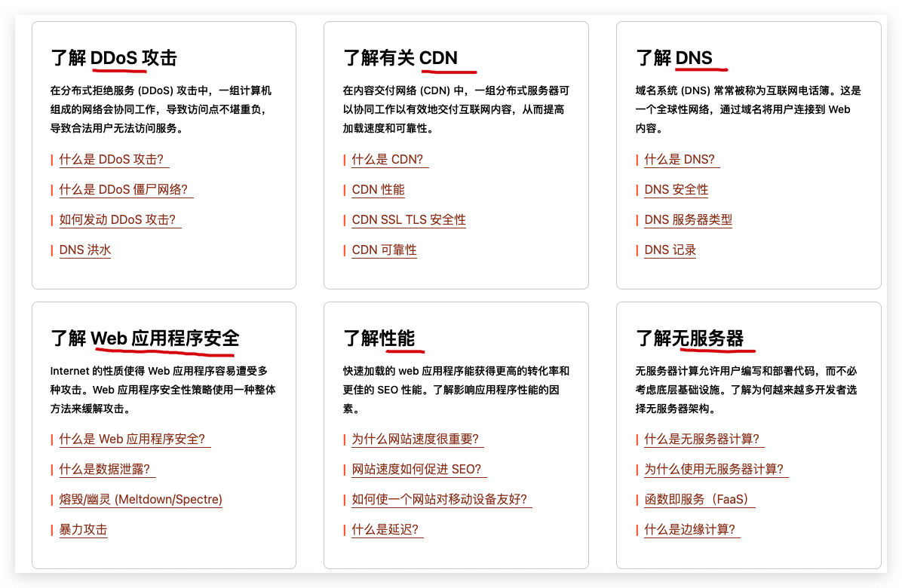This screenshot has width=902, height=588.
Task: Go to the 暴力攻击 link
Action: [84, 529]
